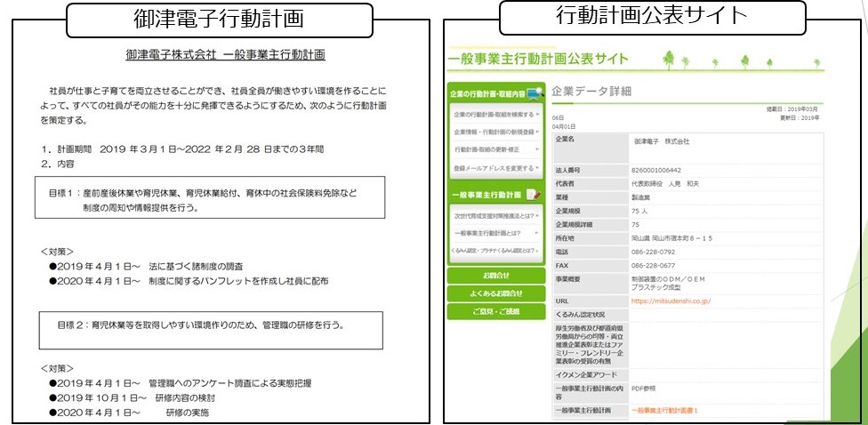
Task: Click the よくあるお問合せ button
Action: coord(496,293)
